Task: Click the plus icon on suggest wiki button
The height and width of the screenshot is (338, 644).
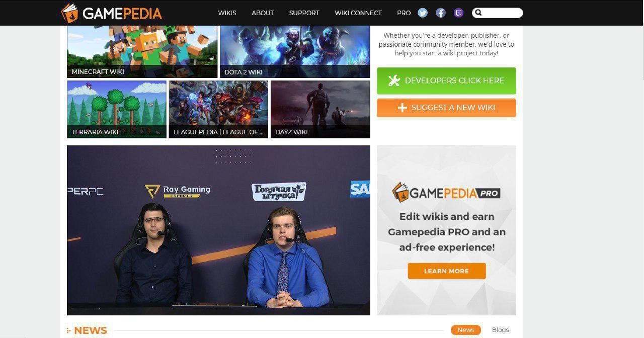Action: tap(402, 108)
